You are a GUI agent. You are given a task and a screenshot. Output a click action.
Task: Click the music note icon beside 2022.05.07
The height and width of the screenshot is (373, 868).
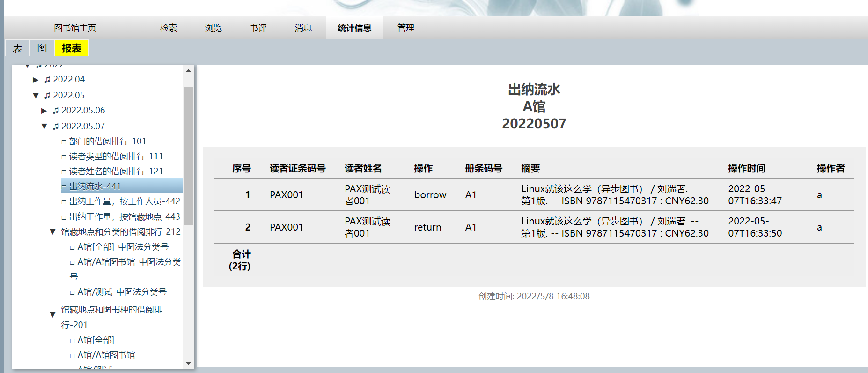[x=56, y=127]
